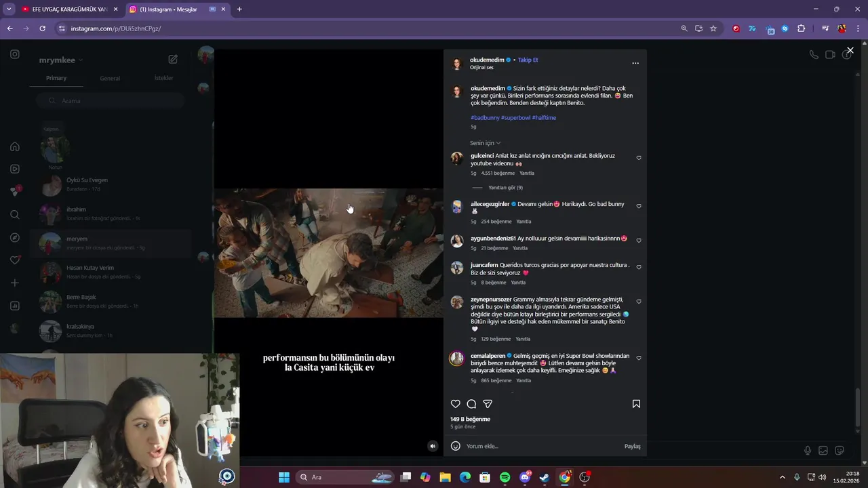View likes list '149 B beğenme'
The width and height of the screenshot is (868, 488).
click(x=470, y=419)
